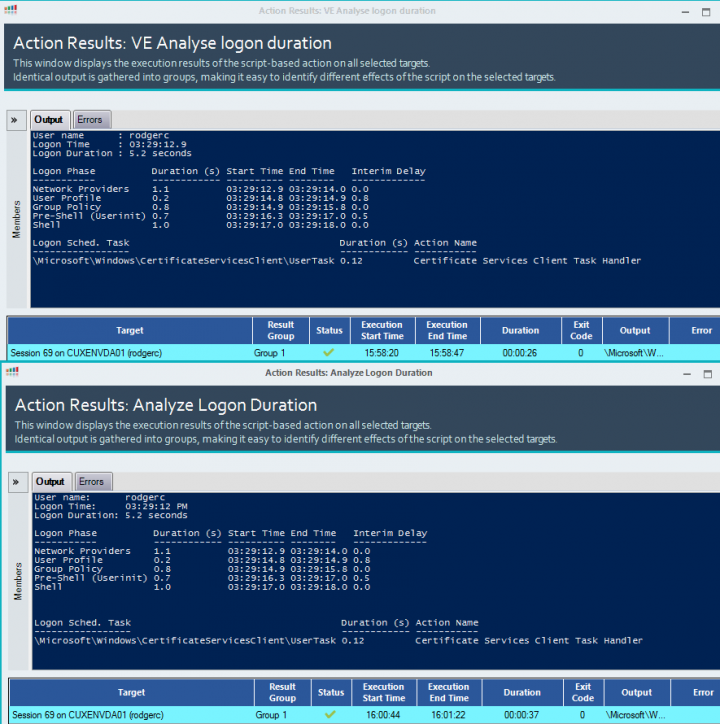Click Execution Start Time header in upper grid

click(x=382, y=330)
